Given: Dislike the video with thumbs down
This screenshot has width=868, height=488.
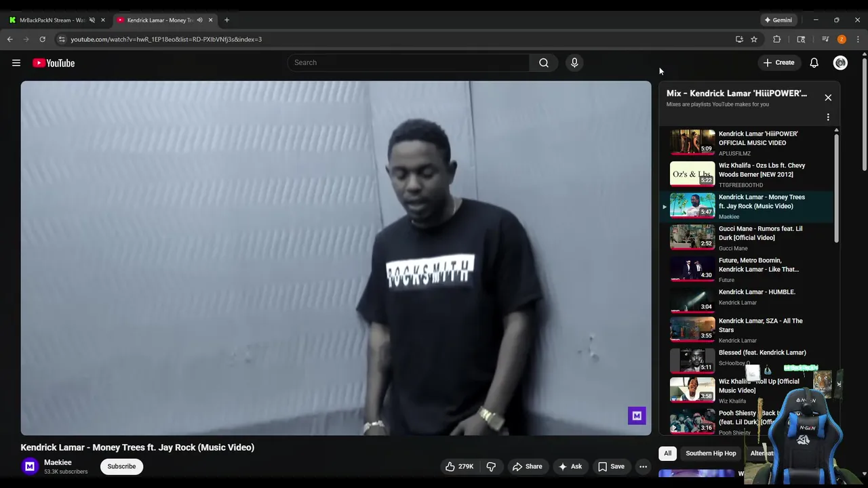Looking at the screenshot, I should pyautogui.click(x=491, y=466).
